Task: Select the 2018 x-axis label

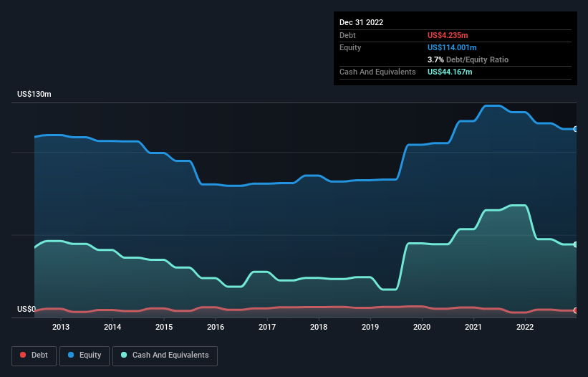Action: point(319,327)
